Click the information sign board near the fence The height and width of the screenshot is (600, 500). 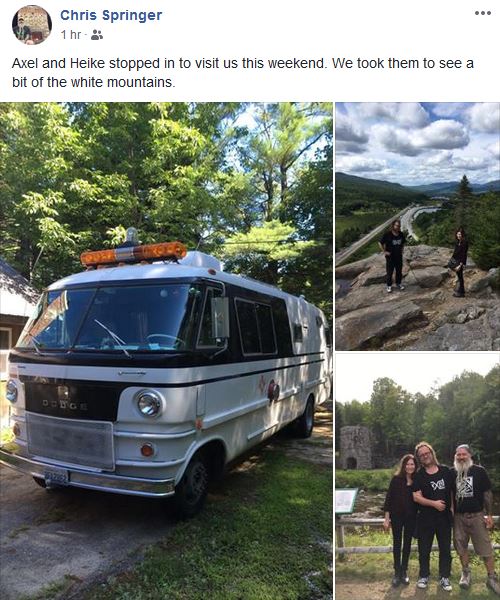pyautogui.click(x=346, y=501)
